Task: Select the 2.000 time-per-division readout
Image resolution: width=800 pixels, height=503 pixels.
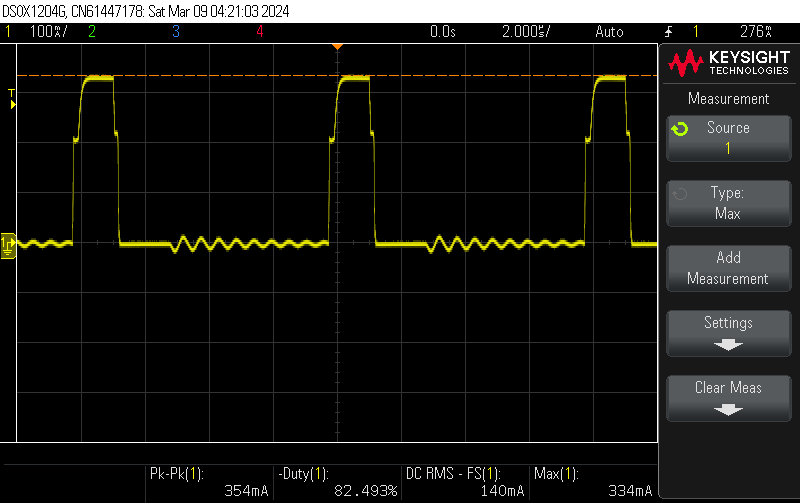Action: coord(526,32)
